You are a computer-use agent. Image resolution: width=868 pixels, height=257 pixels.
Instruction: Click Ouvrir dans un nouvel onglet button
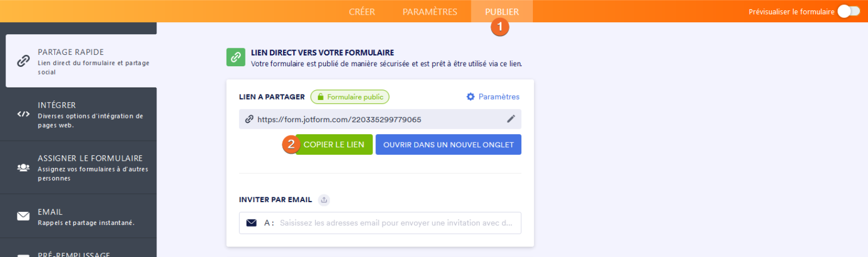click(448, 145)
